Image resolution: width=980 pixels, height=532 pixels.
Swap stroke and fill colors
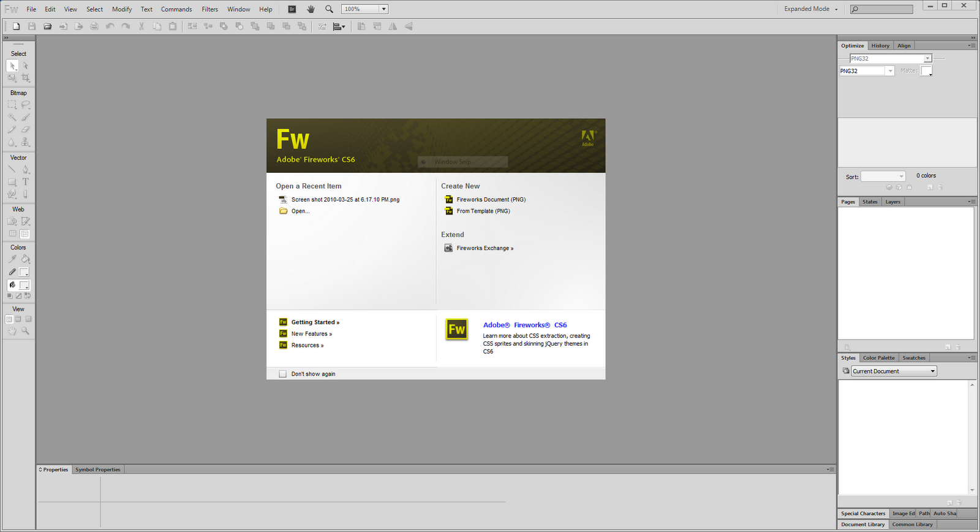coord(28,296)
